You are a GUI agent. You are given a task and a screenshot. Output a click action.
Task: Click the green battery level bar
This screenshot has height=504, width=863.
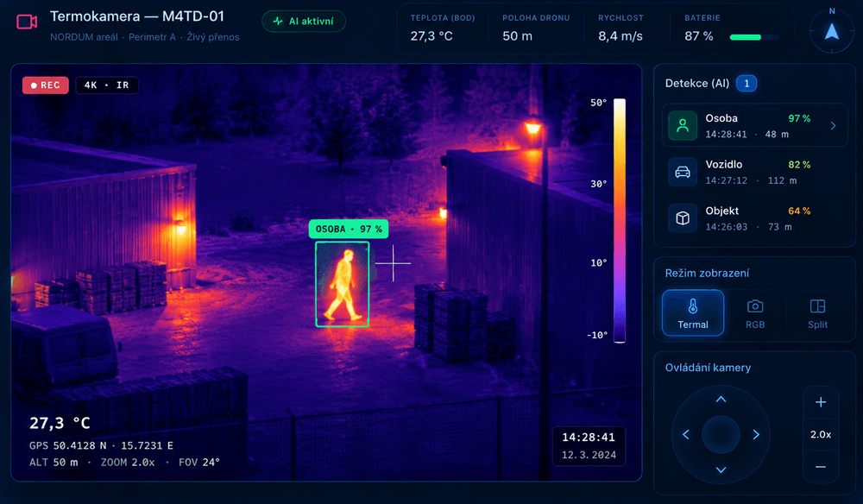click(x=746, y=37)
